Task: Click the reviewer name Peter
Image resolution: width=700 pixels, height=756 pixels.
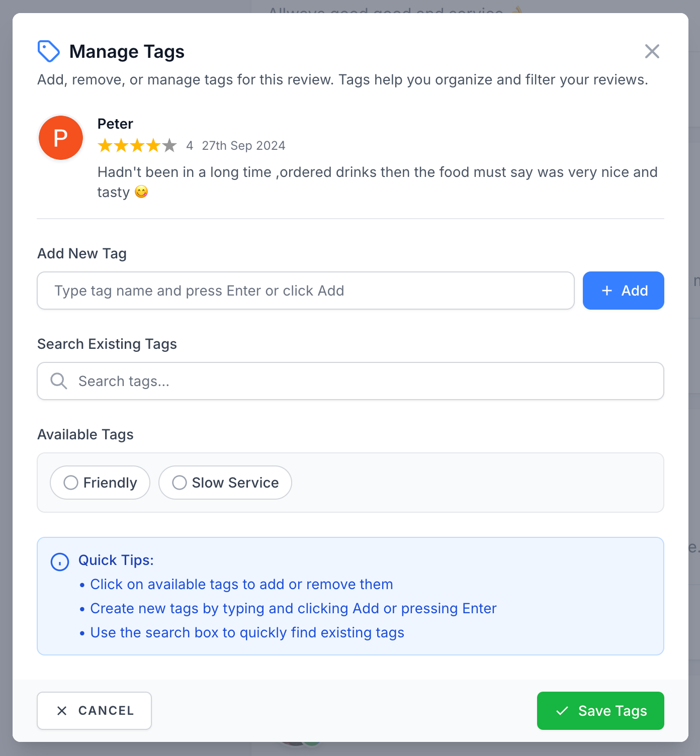Action: click(115, 124)
